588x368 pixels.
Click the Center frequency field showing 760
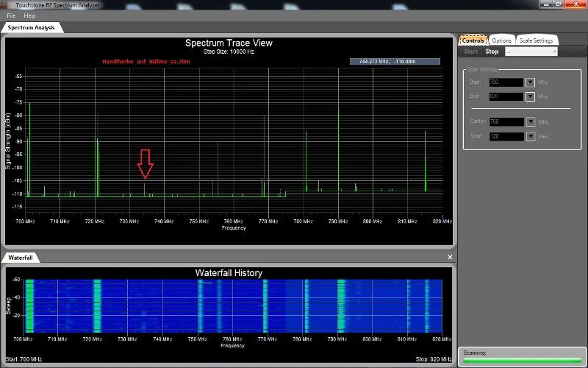pyautogui.click(x=506, y=121)
